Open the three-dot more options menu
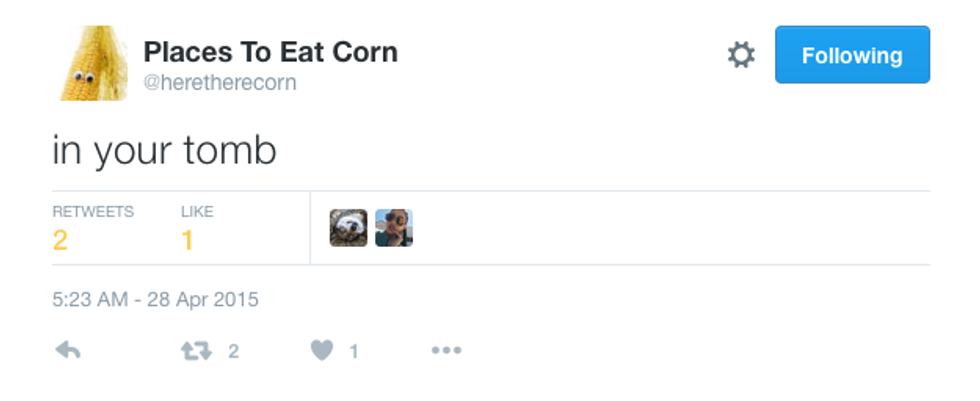This screenshot has width=980, height=401. point(446,351)
